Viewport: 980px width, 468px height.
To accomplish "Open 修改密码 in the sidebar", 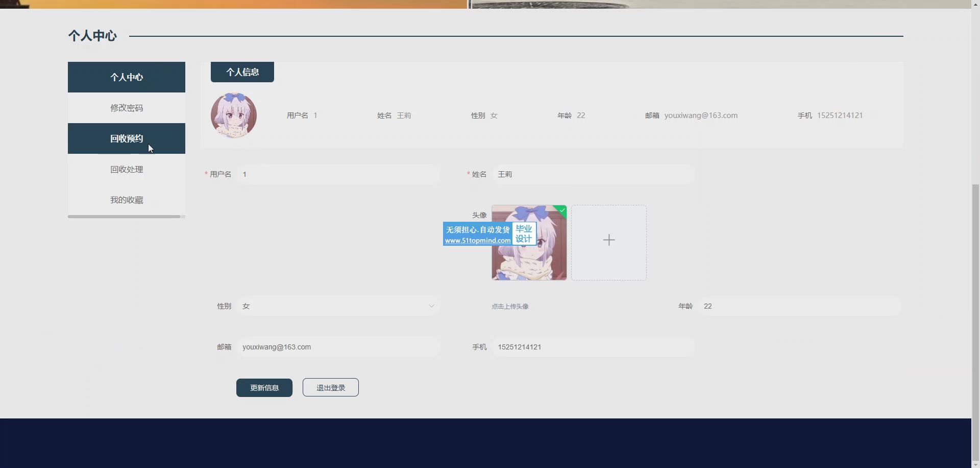I will point(127,108).
